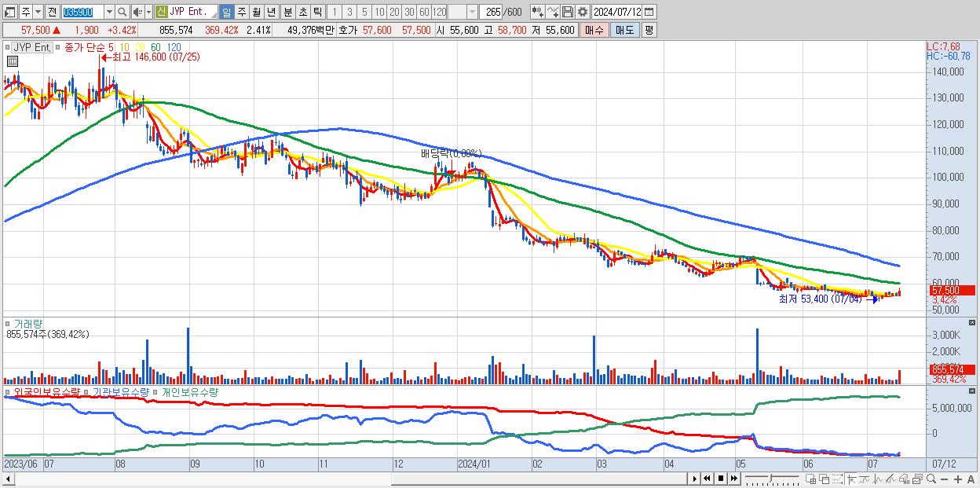The height and width of the screenshot is (488, 980).
Task: Click the 매수 buy button
Action: (x=594, y=30)
